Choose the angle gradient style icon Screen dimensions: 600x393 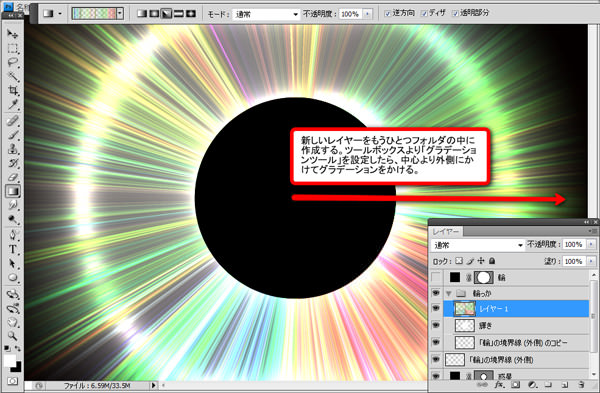(x=166, y=14)
